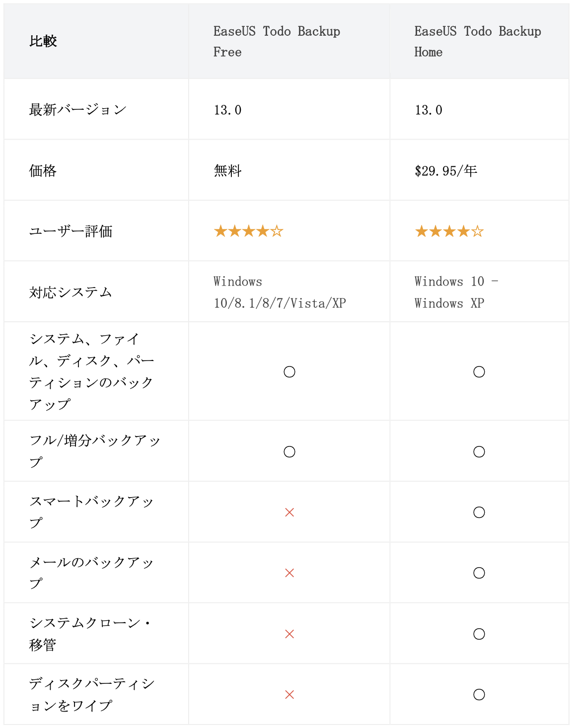Click the Home circle for メールのバックアップ

(479, 573)
